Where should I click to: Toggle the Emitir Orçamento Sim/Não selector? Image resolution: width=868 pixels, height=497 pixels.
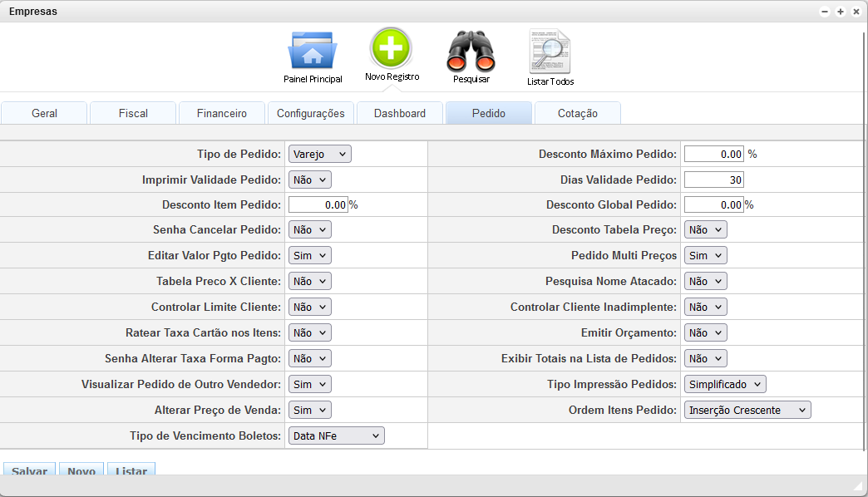click(x=705, y=332)
